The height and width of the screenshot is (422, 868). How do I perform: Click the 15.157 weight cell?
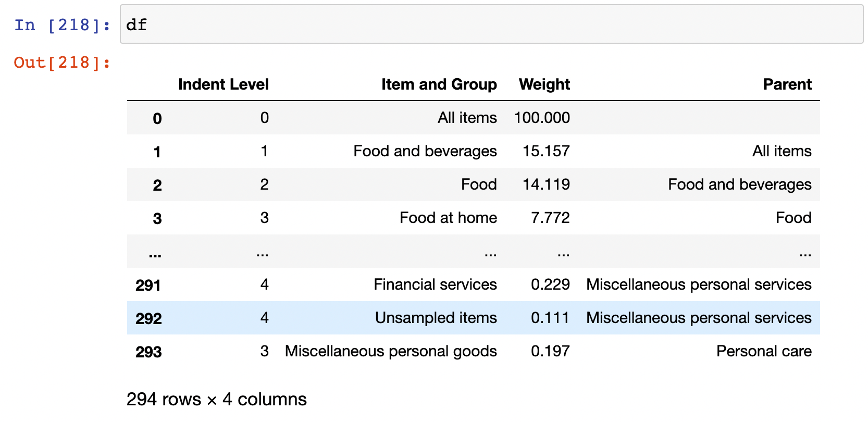coord(546,151)
